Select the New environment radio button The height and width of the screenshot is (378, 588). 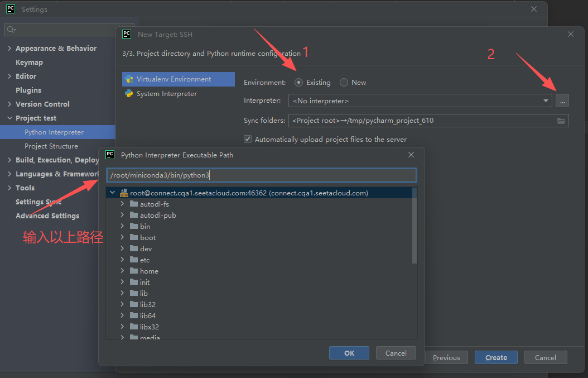(x=344, y=83)
